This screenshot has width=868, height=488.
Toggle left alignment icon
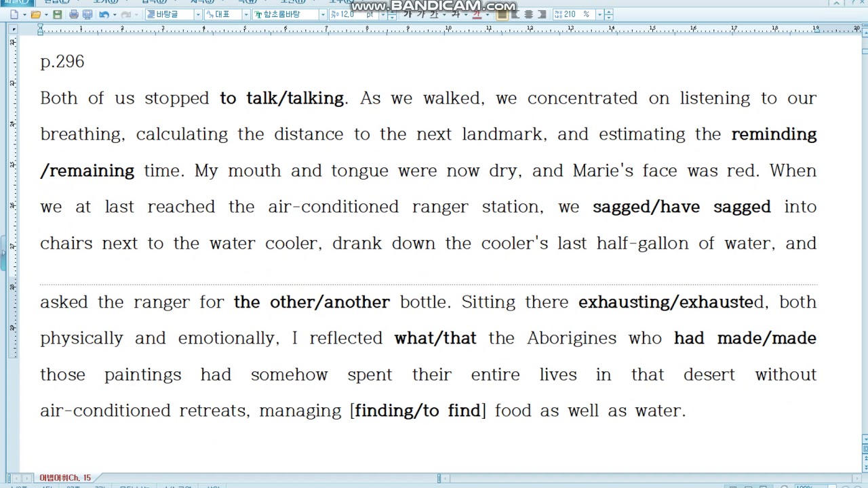(515, 14)
